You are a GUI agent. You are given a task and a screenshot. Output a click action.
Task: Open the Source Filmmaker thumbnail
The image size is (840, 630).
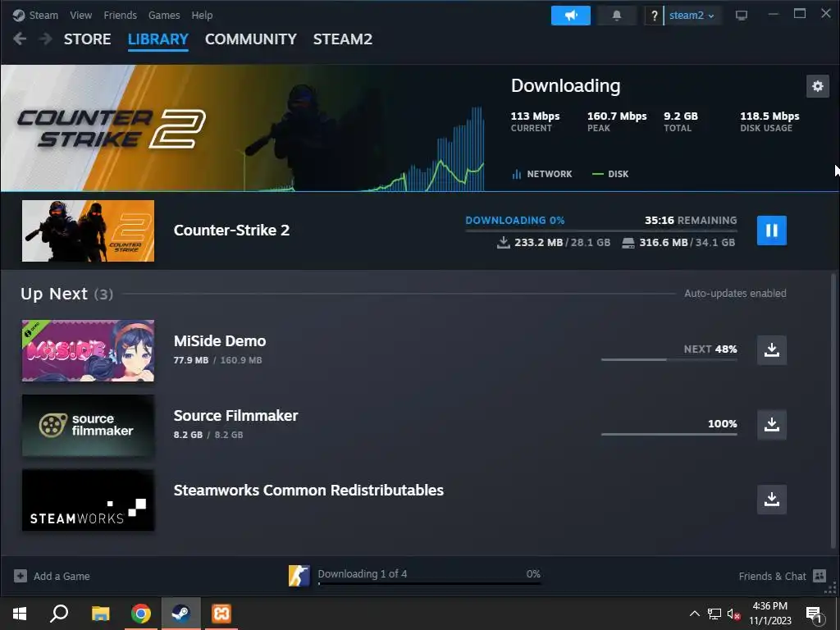coord(88,426)
